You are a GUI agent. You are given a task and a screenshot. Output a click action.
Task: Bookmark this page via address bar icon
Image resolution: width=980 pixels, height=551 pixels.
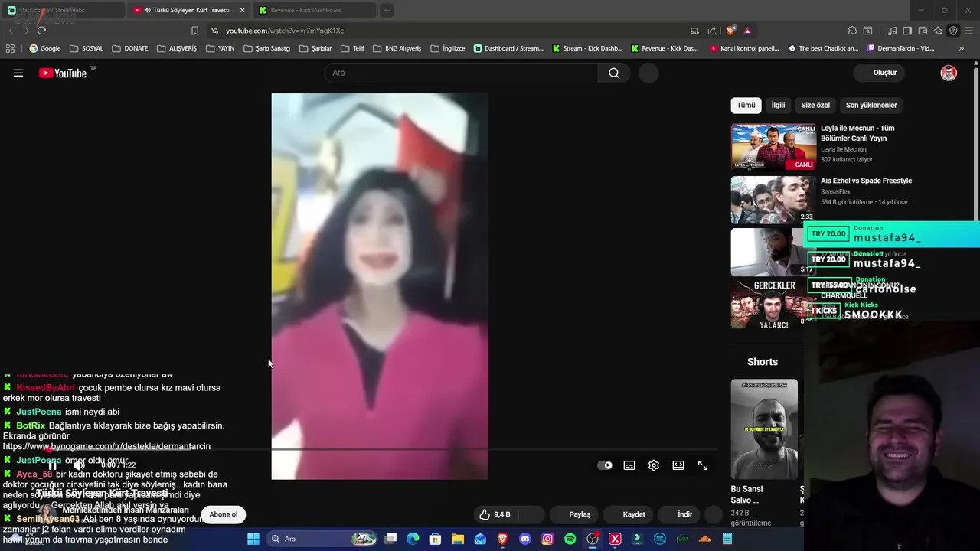coord(194,31)
